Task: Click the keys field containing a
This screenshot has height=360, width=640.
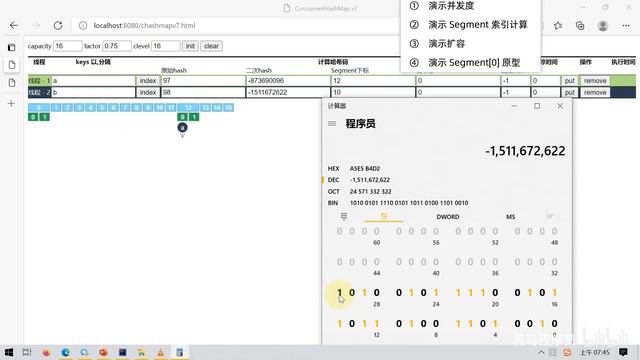Action: coord(93,81)
